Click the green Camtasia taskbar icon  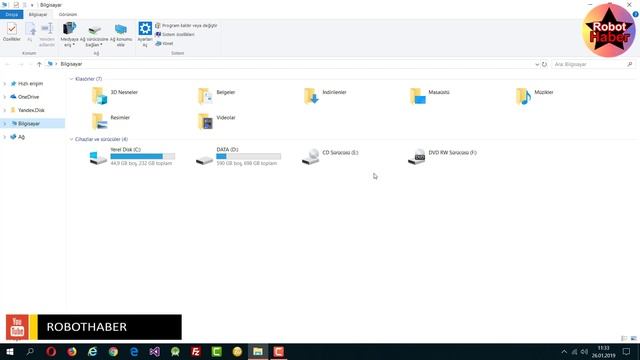(217, 351)
